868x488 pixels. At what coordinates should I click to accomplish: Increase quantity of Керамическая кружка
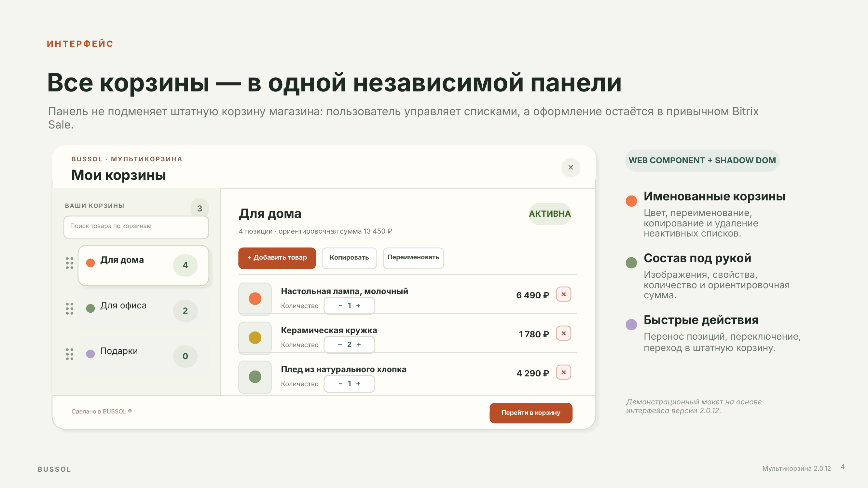(359, 345)
